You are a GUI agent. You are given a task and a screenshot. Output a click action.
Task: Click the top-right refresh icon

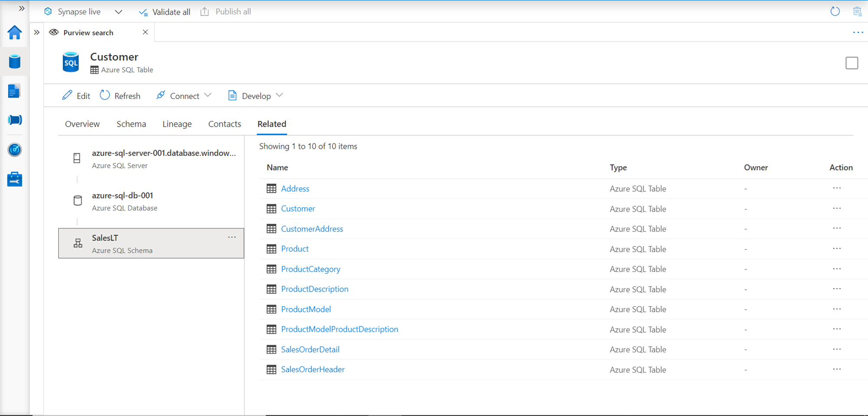[835, 12]
